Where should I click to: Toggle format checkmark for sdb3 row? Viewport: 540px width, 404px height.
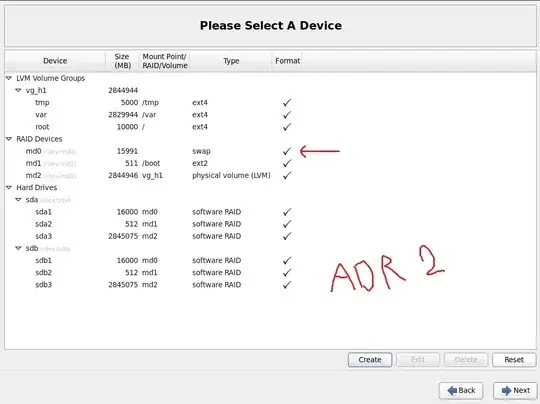coord(287,285)
